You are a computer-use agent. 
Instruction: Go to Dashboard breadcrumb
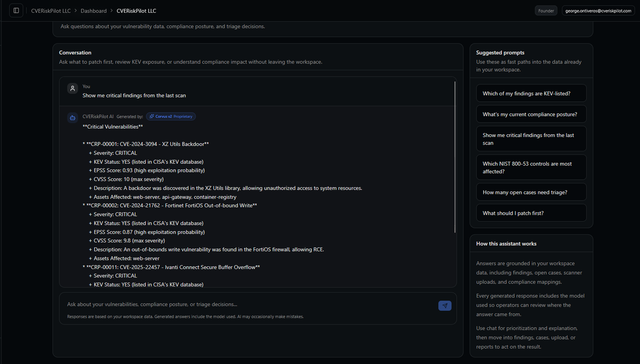pyautogui.click(x=93, y=11)
